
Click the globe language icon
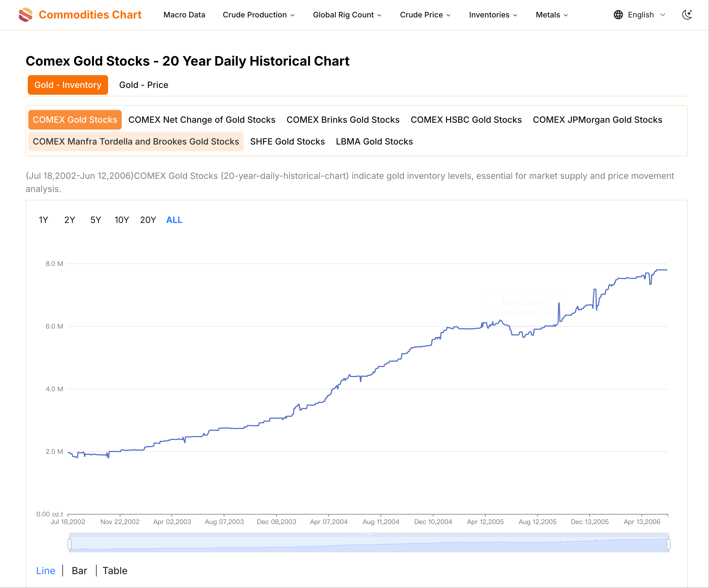tap(618, 15)
